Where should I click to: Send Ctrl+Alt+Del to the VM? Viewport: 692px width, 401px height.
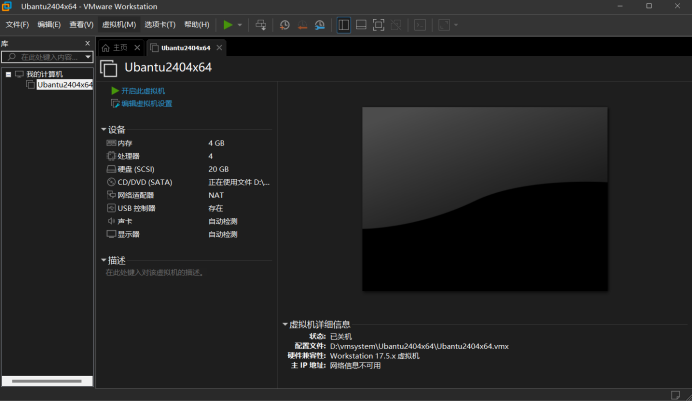pyautogui.click(x=261, y=25)
